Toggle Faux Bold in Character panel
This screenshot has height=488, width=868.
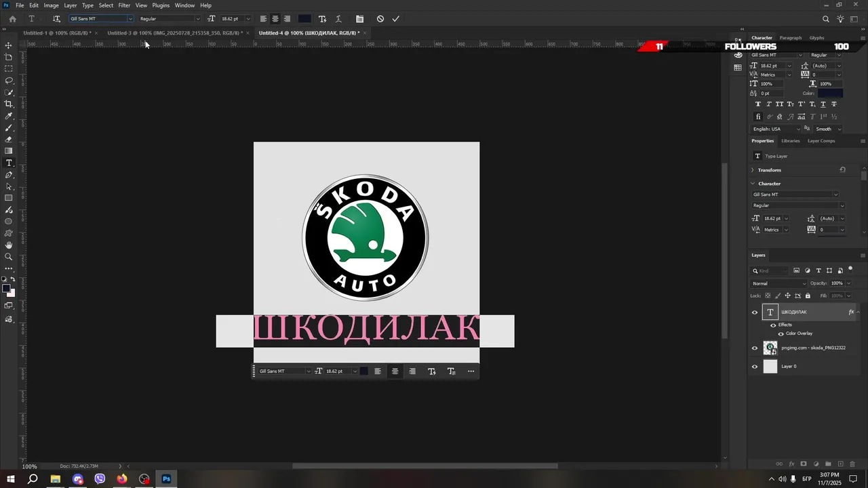pos(758,104)
